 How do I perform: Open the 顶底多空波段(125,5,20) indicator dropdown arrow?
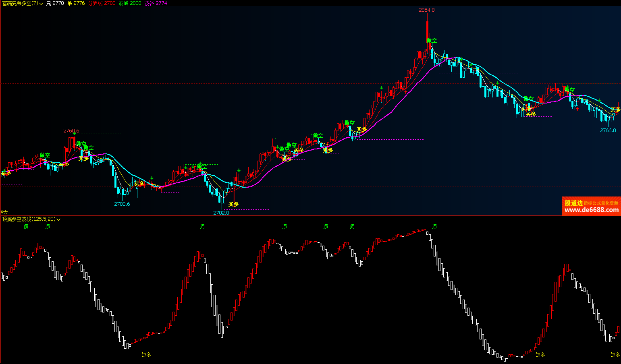(58, 219)
